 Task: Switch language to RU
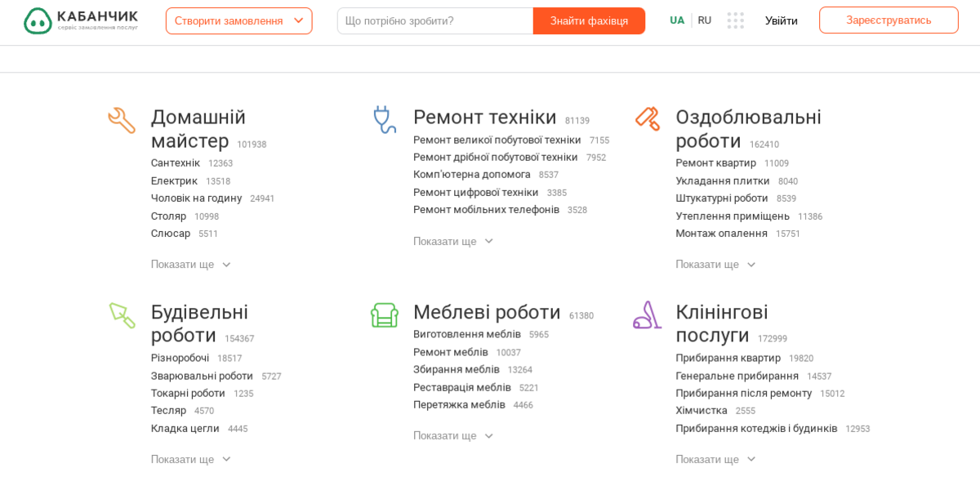[704, 20]
